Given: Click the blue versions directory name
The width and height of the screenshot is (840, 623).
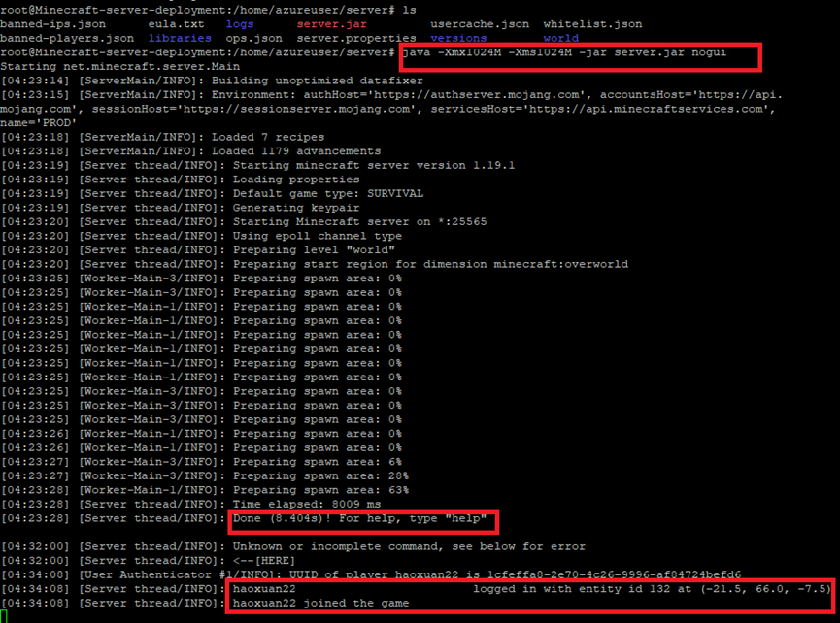Looking at the screenshot, I should (458, 38).
